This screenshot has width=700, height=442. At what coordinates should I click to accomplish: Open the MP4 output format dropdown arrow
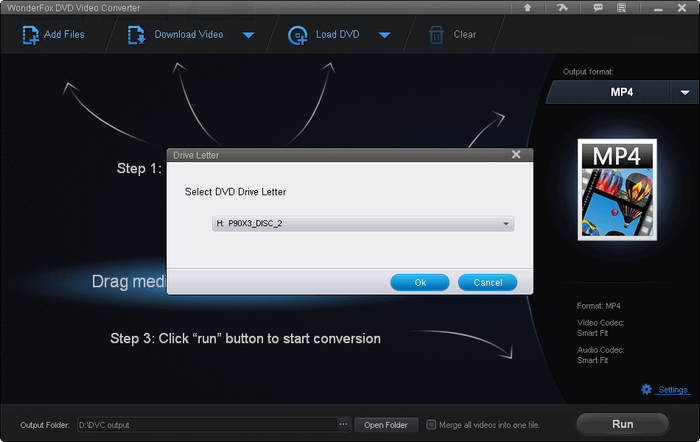[685, 92]
